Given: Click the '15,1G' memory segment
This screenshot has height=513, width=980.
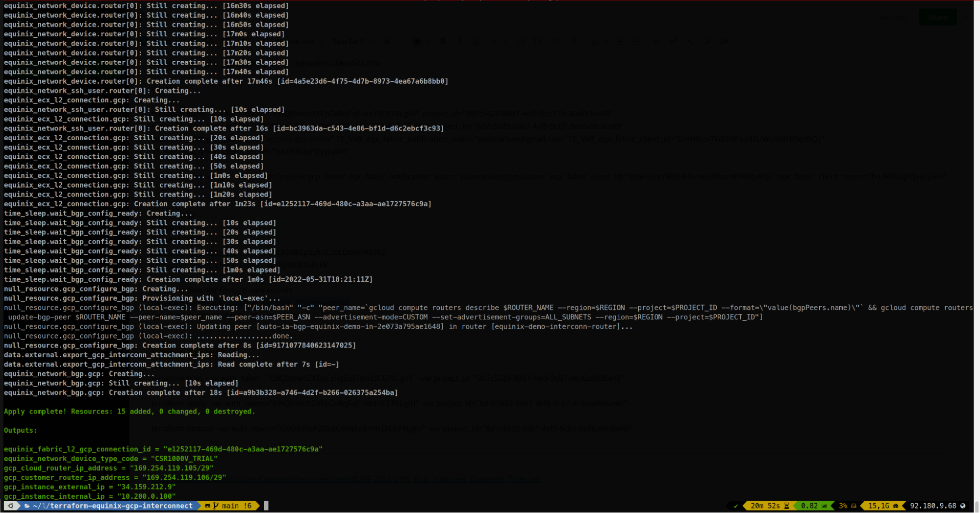Looking at the screenshot, I should point(883,506).
